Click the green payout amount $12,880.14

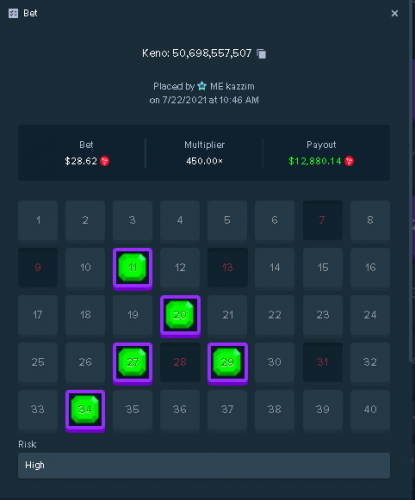[x=315, y=161]
